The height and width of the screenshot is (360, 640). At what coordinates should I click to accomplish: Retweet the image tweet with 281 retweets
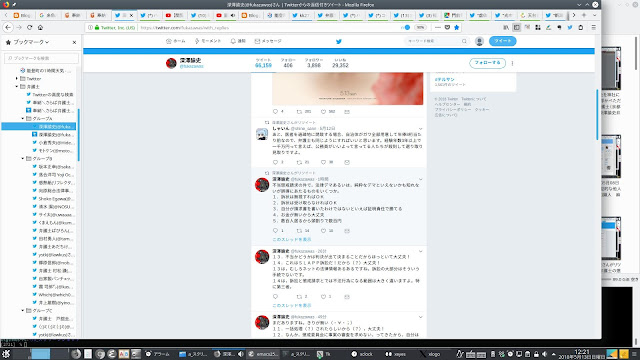pos(300,111)
